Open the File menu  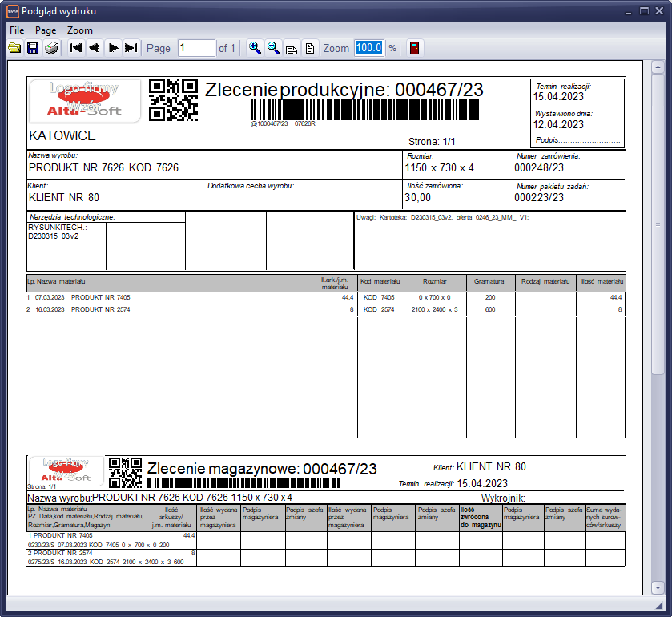(x=17, y=30)
